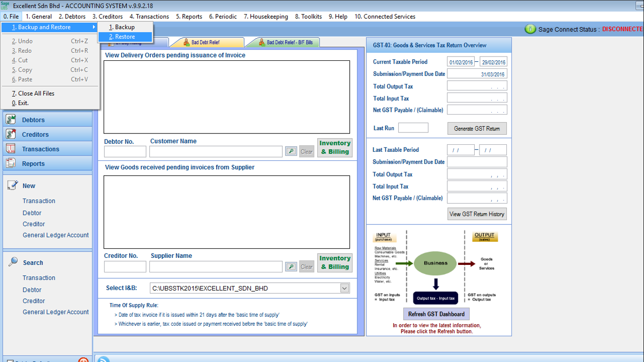
Task: Click Transaction link under Search
Action: pyautogui.click(x=39, y=278)
